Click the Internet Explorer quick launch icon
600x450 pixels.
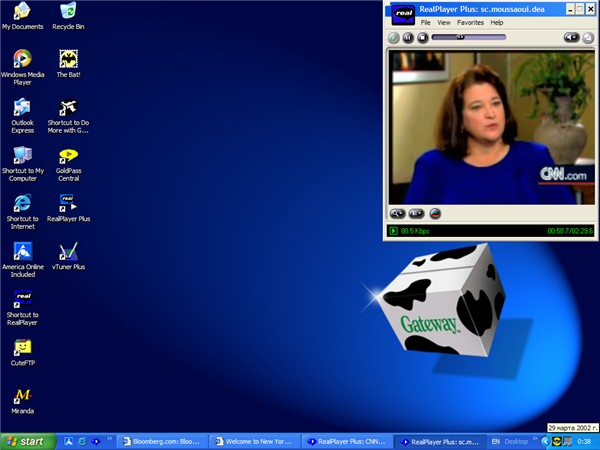pyautogui.click(x=82, y=442)
